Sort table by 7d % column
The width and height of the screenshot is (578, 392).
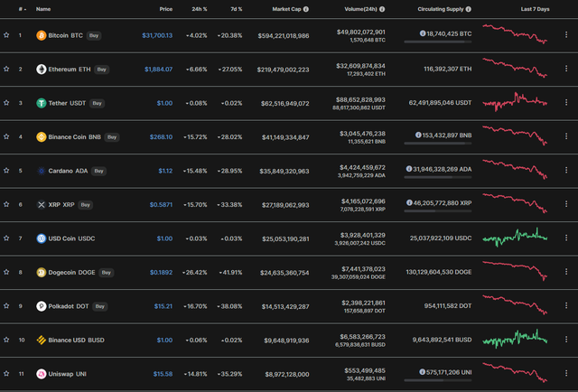click(237, 9)
